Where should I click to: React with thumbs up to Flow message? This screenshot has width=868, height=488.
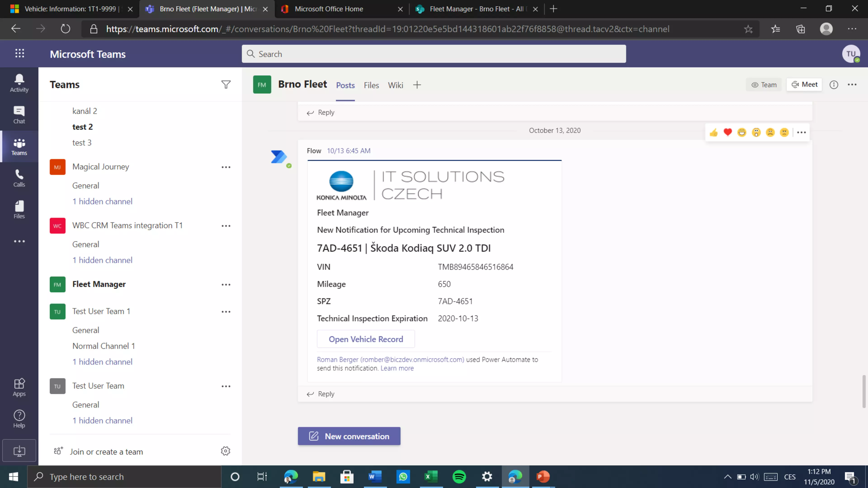pos(714,132)
